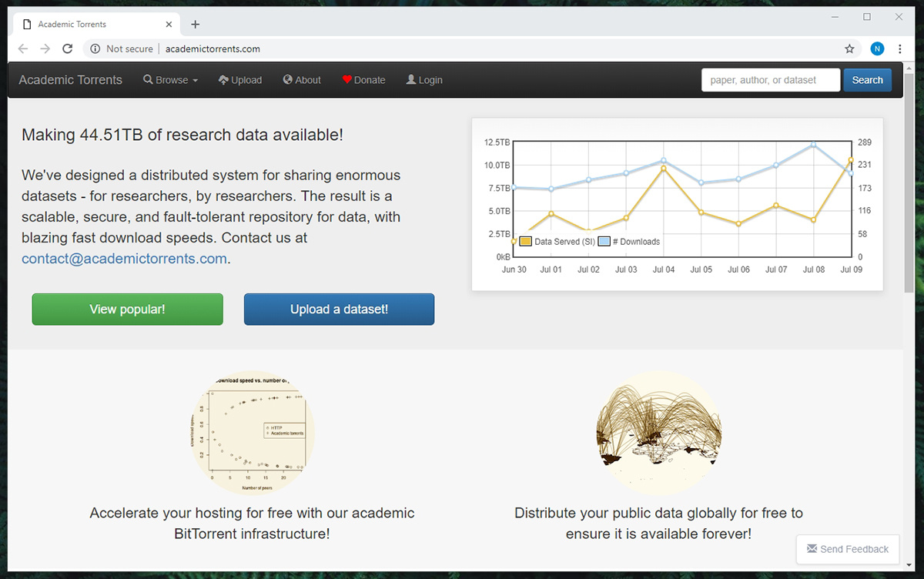Screen dimensions: 924x579
Task: Click the browser forward arrow
Action: tap(45, 49)
